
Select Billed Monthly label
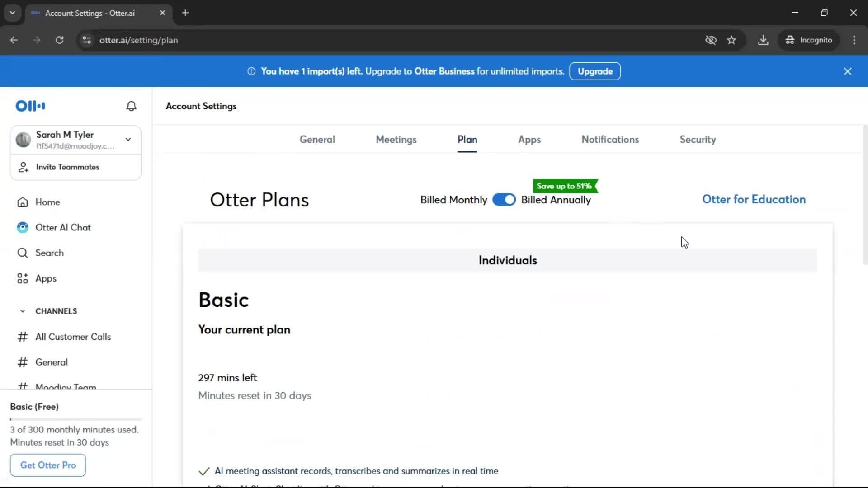click(453, 200)
